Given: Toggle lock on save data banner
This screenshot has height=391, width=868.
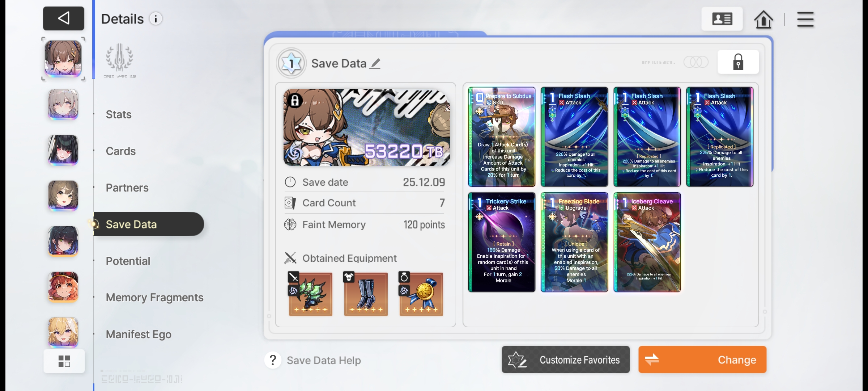Looking at the screenshot, I should pyautogui.click(x=295, y=100).
